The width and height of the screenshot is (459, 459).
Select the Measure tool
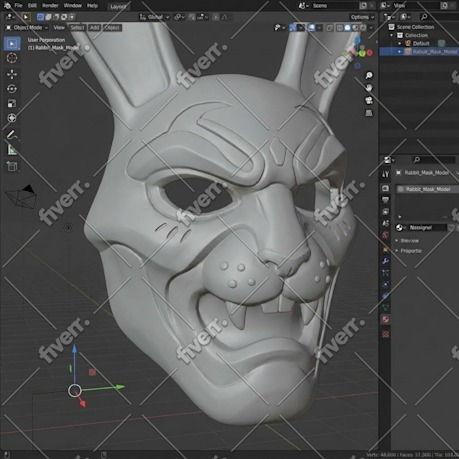point(12,150)
